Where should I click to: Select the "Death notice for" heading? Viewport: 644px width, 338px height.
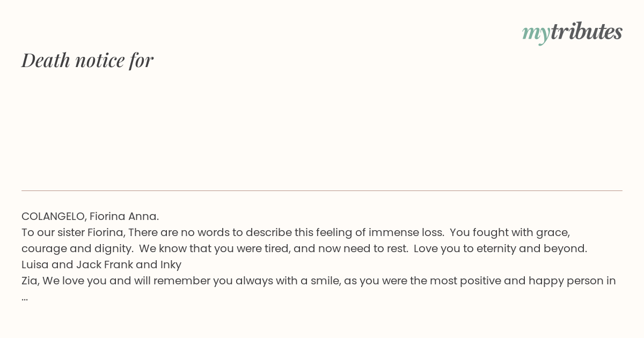pyautogui.click(x=87, y=60)
